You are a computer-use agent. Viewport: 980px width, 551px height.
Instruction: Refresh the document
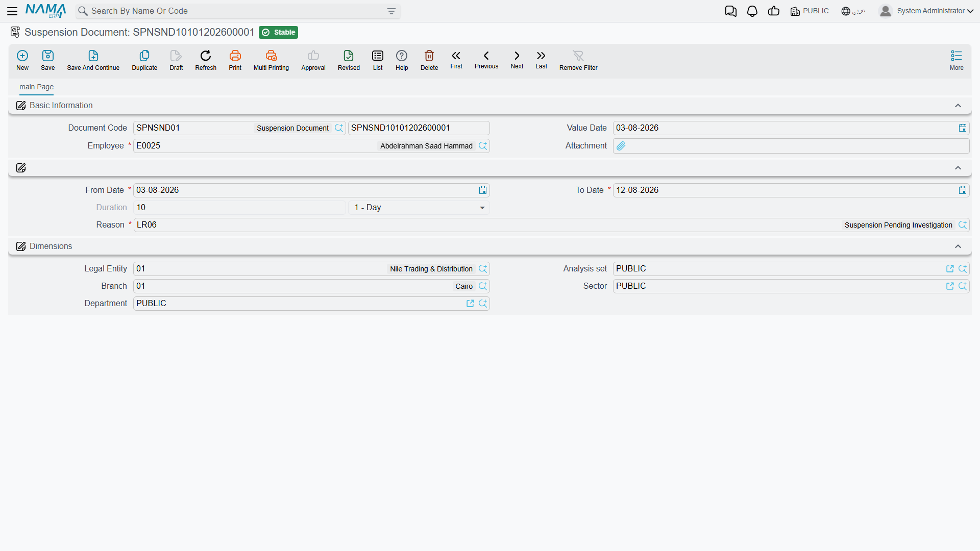click(x=206, y=60)
